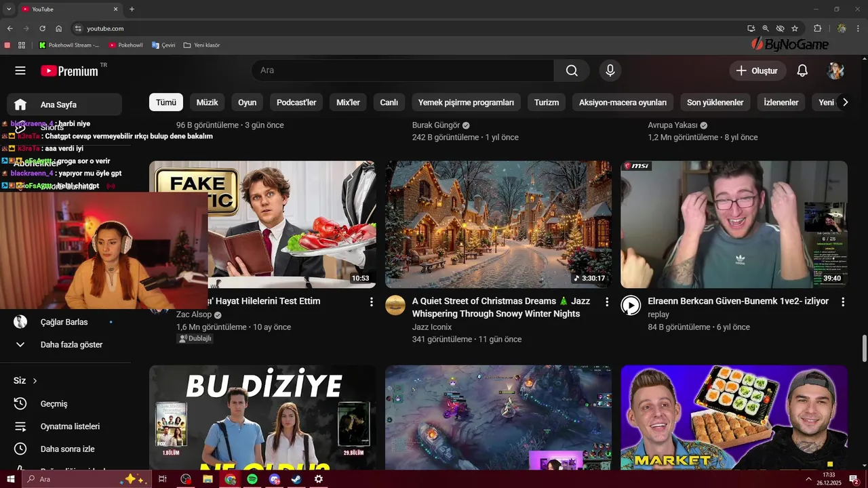Open the Jazz Iconix channel avatar

point(395,305)
